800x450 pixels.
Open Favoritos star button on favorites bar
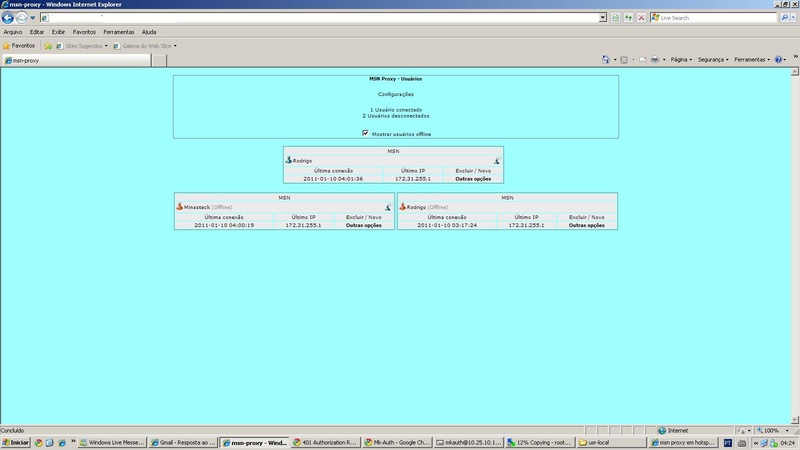coord(19,46)
